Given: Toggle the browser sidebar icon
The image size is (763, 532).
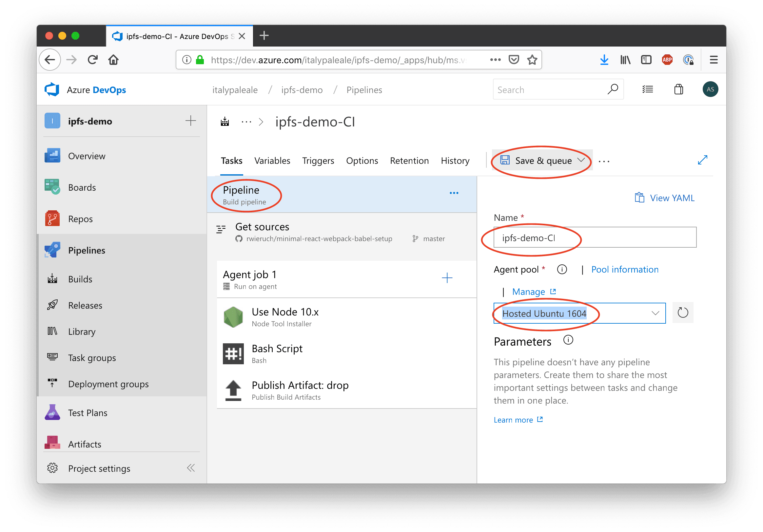Looking at the screenshot, I should pyautogui.click(x=646, y=60).
